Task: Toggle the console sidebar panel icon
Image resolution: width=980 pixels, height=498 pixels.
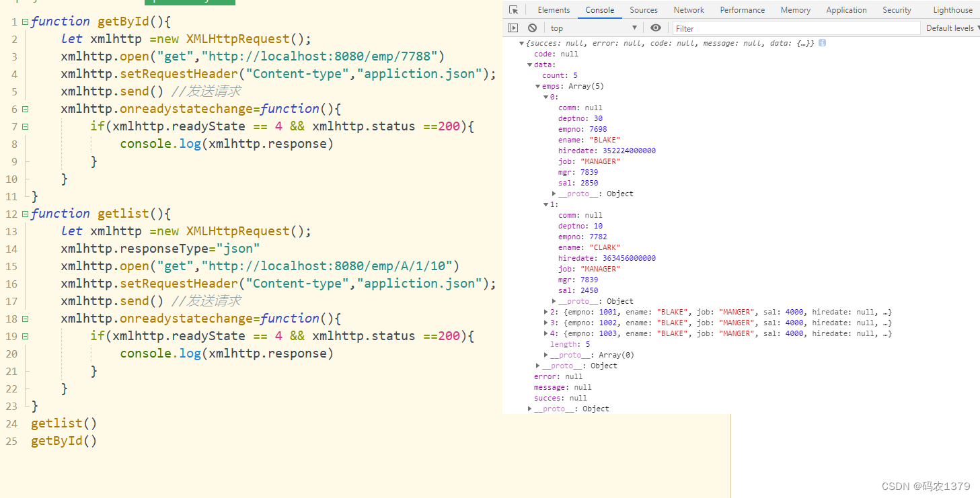Action: pyautogui.click(x=513, y=28)
